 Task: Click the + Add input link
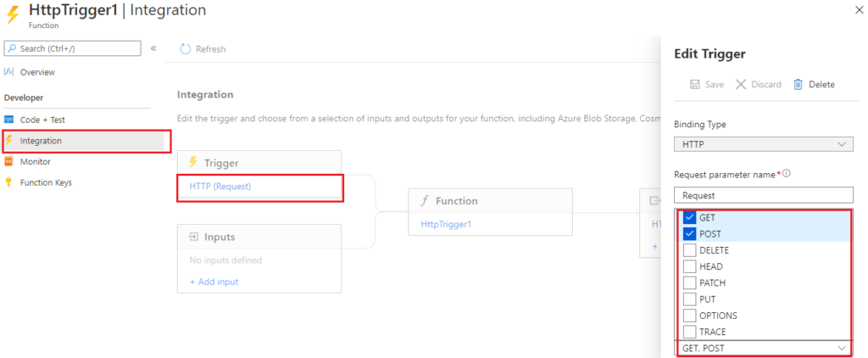[214, 282]
